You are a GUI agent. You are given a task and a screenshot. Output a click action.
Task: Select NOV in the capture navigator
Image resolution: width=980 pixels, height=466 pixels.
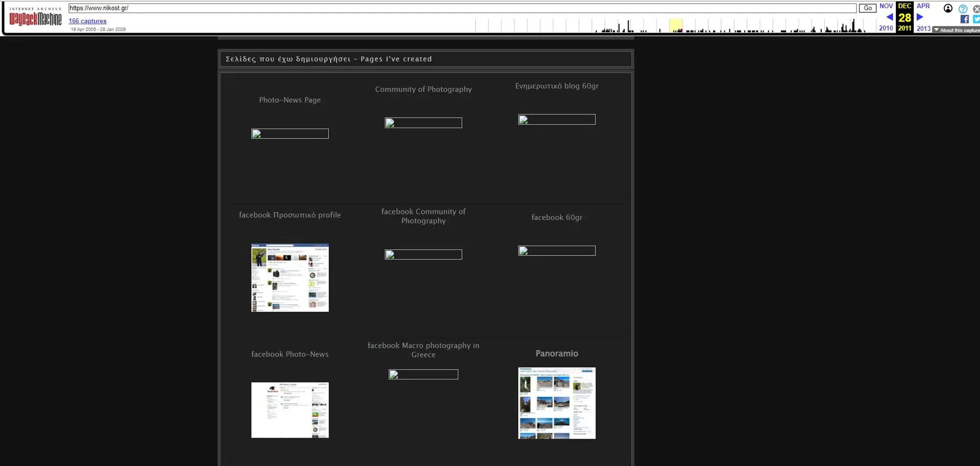coord(886,6)
